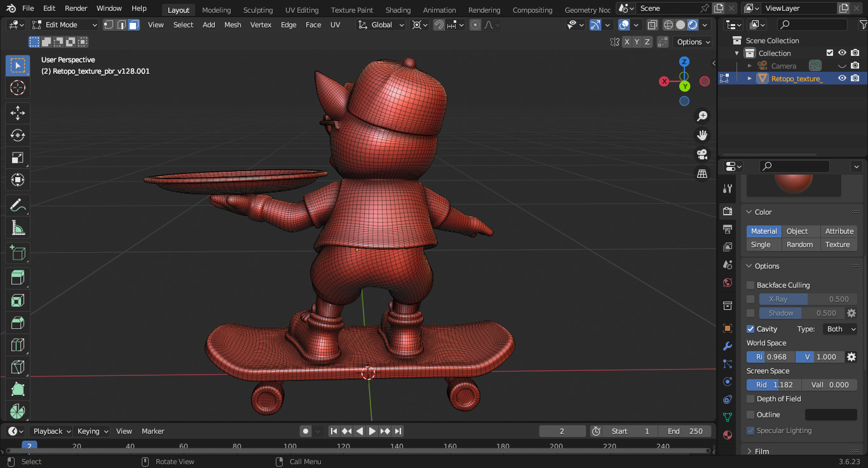Screen dimensions: 868x468
Task: Activate the Cursor tool
Action: click(x=18, y=88)
